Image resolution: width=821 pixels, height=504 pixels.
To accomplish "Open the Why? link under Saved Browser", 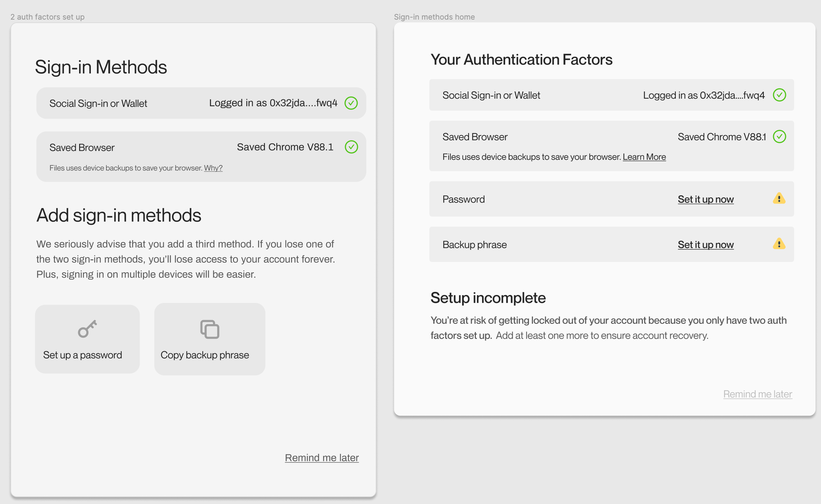I will [213, 168].
